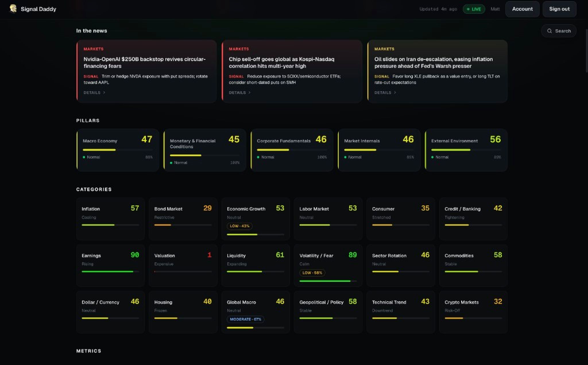Open the Volatility / Fear category card
This screenshot has height=365, width=588.
[328, 265]
